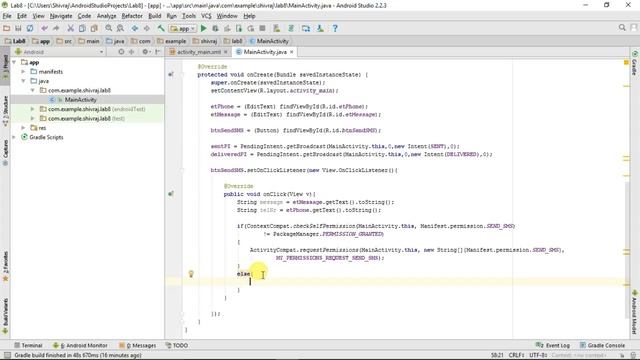Click the Replace magnifier icon
The image size is (640, 360).
coord(120,28)
